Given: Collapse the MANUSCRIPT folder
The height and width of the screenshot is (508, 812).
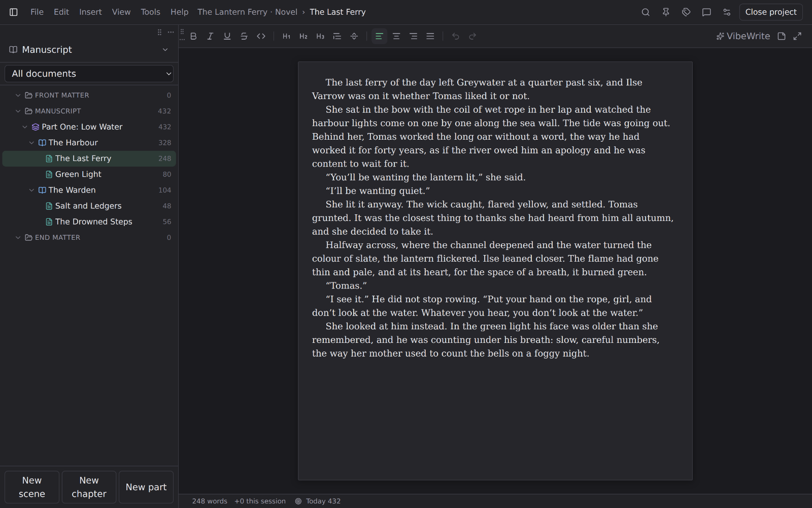Looking at the screenshot, I should [x=18, y=111].
